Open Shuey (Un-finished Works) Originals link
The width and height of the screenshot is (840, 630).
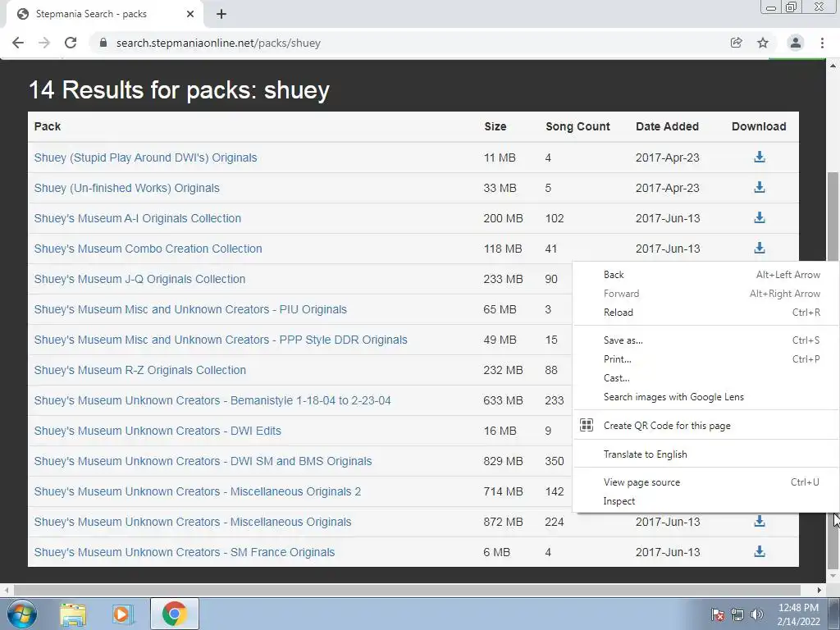(x=126, y=188)
